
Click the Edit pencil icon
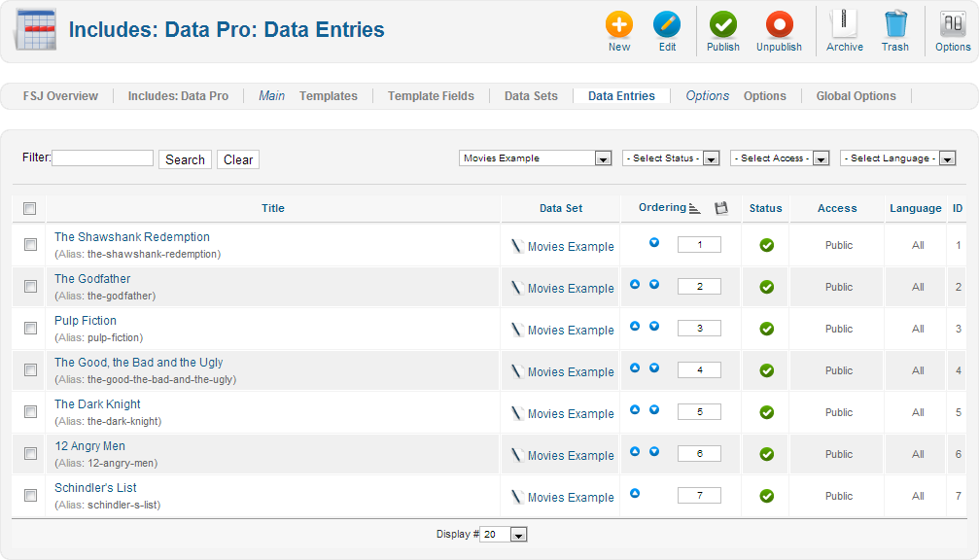(x=667, y=25)
